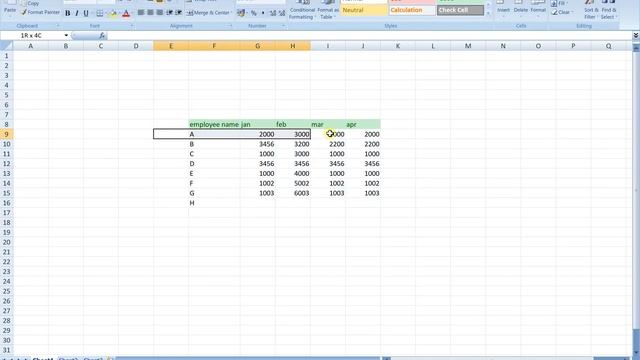640x360 pixels.
Task: Select row 16 header
Action: tap(7, 203)
